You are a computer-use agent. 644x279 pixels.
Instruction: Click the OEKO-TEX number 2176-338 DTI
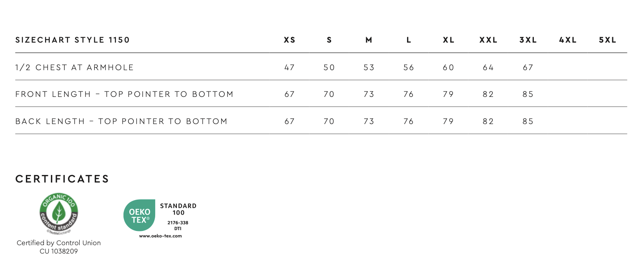tap(178, 225)
